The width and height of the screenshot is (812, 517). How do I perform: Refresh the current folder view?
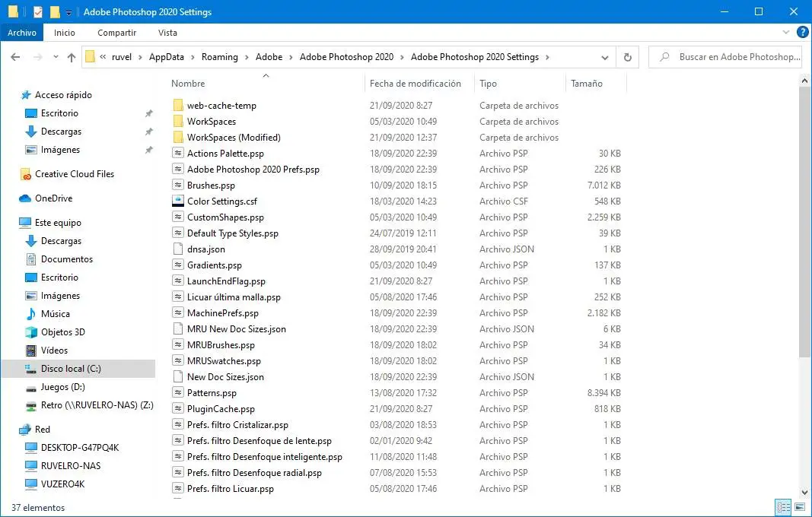tap(628, 57)
